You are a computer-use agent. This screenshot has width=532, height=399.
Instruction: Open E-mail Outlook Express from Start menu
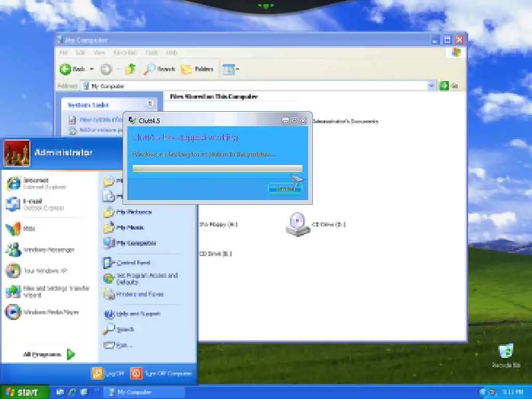pos(35,204)
